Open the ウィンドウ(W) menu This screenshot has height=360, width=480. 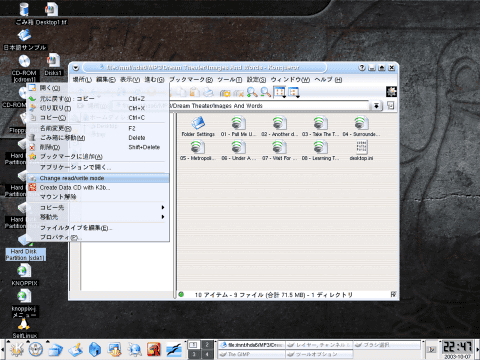(x=290, y=80)
